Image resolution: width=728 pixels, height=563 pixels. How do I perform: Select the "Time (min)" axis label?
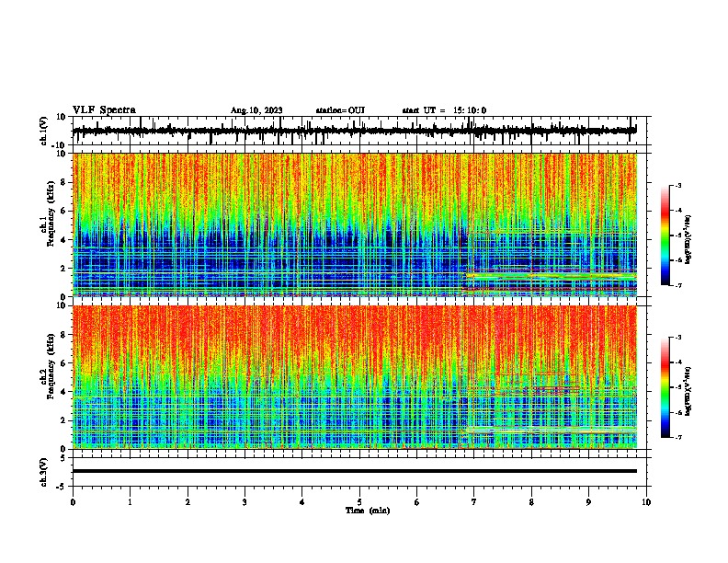[x=368, y=511]
